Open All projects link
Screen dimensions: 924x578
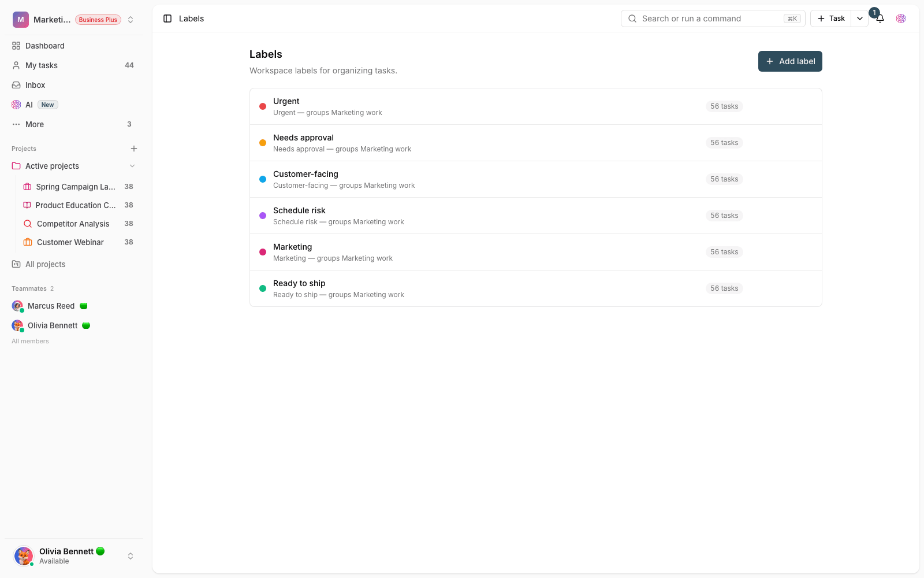coord(46,264)
